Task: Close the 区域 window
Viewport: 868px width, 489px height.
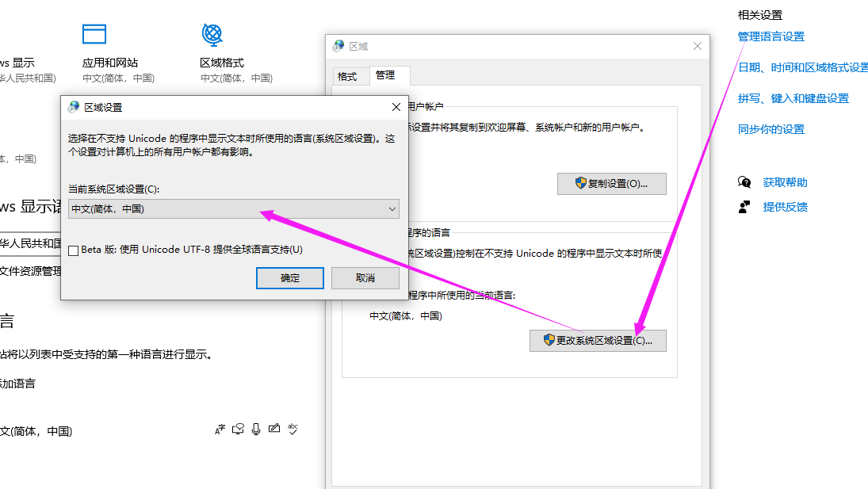Action: (698, 46)
